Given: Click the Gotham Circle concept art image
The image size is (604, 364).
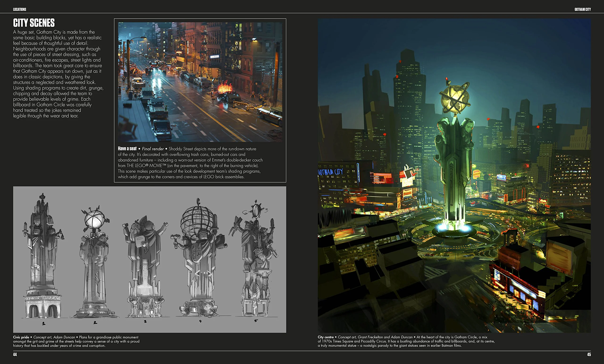Looking at the screenshot, I should pyautogui.click(x=454, y=176).
